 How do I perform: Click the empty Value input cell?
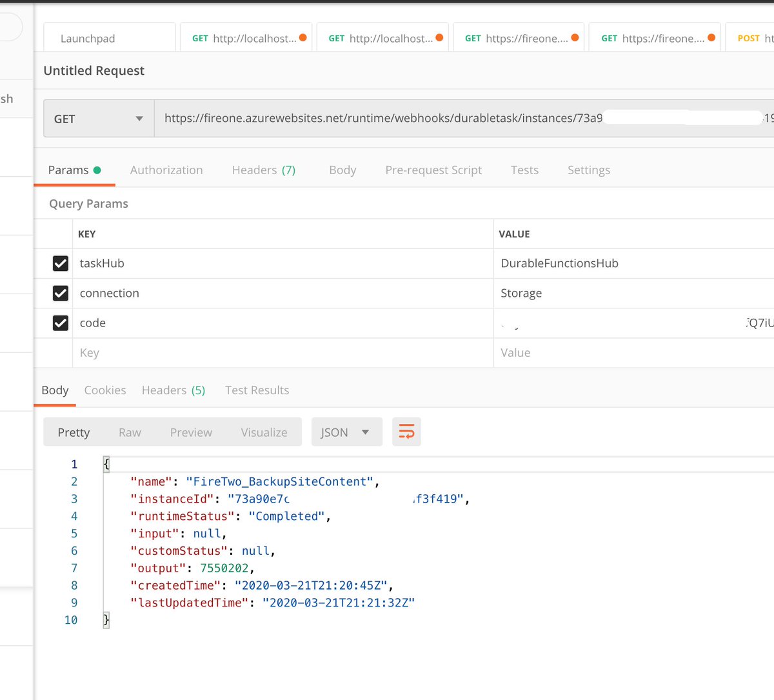point(633,353)
